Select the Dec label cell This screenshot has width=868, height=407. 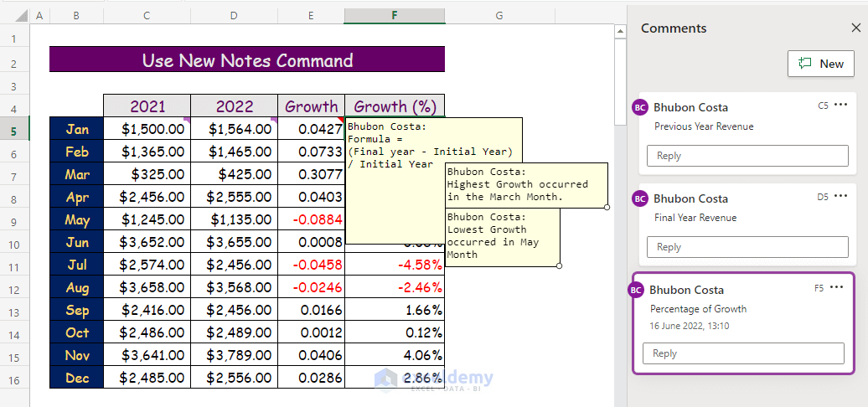click(x=76, y=378)
